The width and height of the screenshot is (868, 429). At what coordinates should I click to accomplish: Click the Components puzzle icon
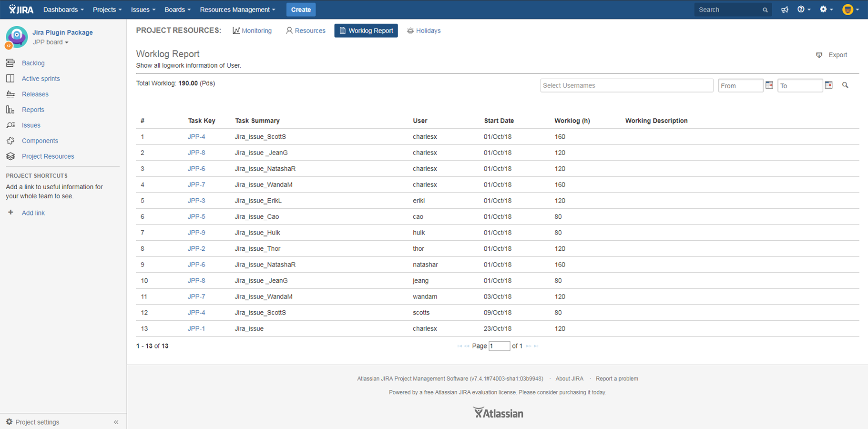[10, 141]
